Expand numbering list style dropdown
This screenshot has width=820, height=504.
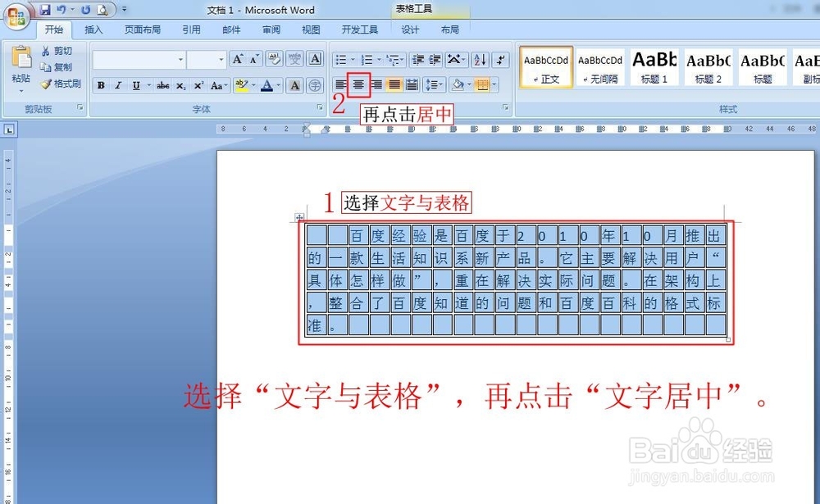(379, 60)
